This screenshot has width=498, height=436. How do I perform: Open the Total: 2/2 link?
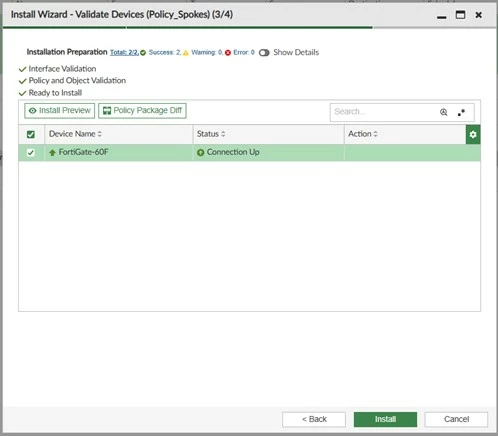point(124,53)
